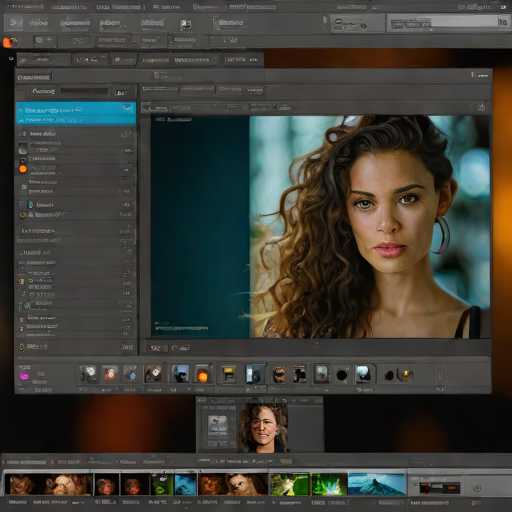Select the orange circle icon in the sidebar list
Viewport: 512px width, 512px height.
coord(23,169)
